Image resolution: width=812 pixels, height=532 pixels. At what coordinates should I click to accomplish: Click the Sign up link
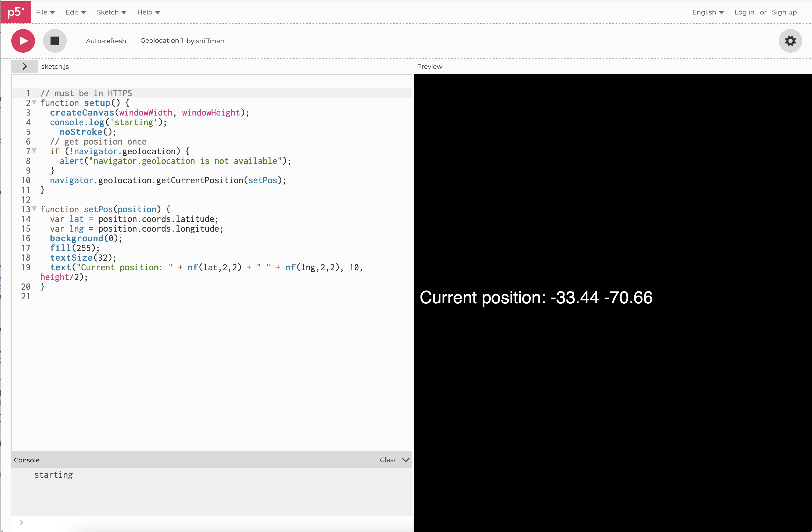click(784, 12)
